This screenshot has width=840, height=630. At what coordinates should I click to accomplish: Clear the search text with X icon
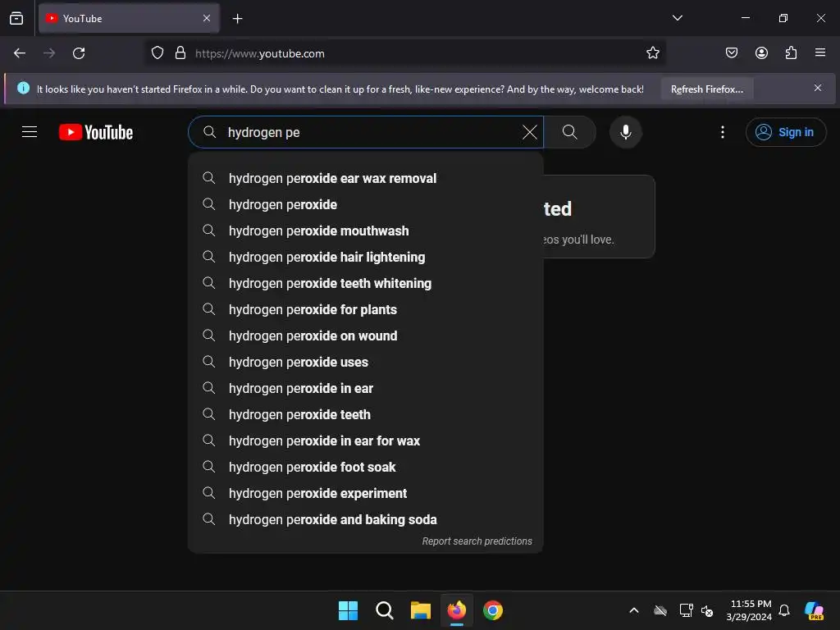[x=529, y=132]
